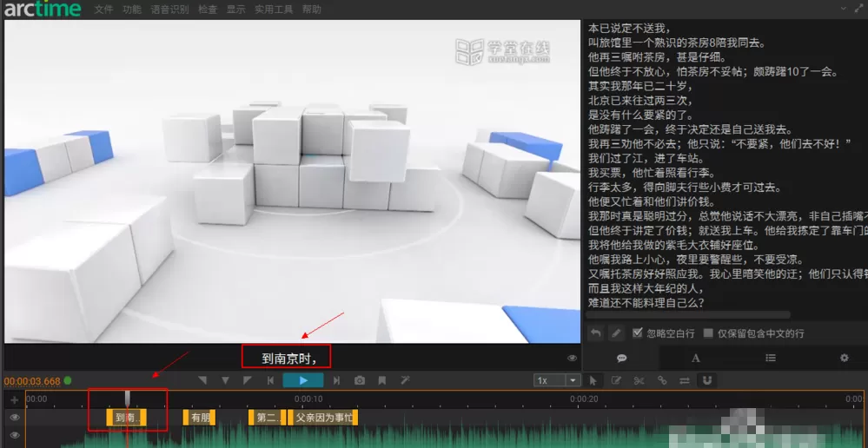Add a bookmark with the flag icon

[382, 380]
